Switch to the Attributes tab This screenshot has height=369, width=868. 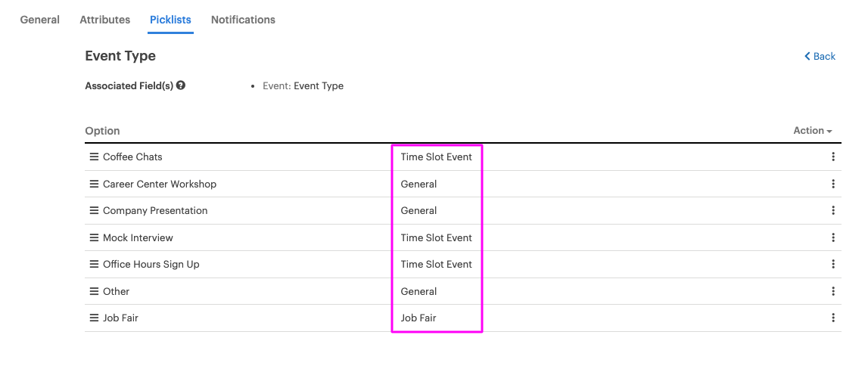(x=105, y=20)
